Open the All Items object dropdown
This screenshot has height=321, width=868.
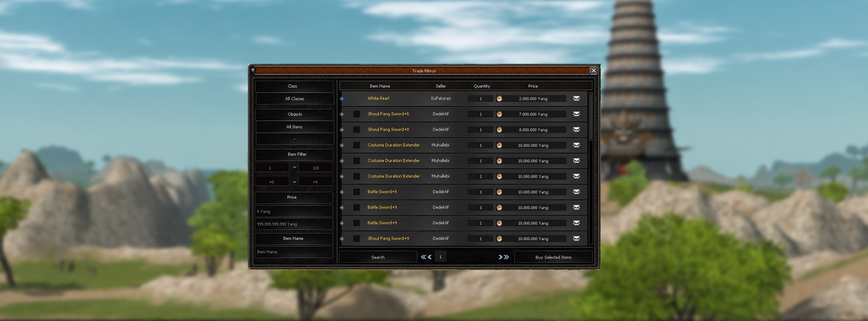point(294,127)
